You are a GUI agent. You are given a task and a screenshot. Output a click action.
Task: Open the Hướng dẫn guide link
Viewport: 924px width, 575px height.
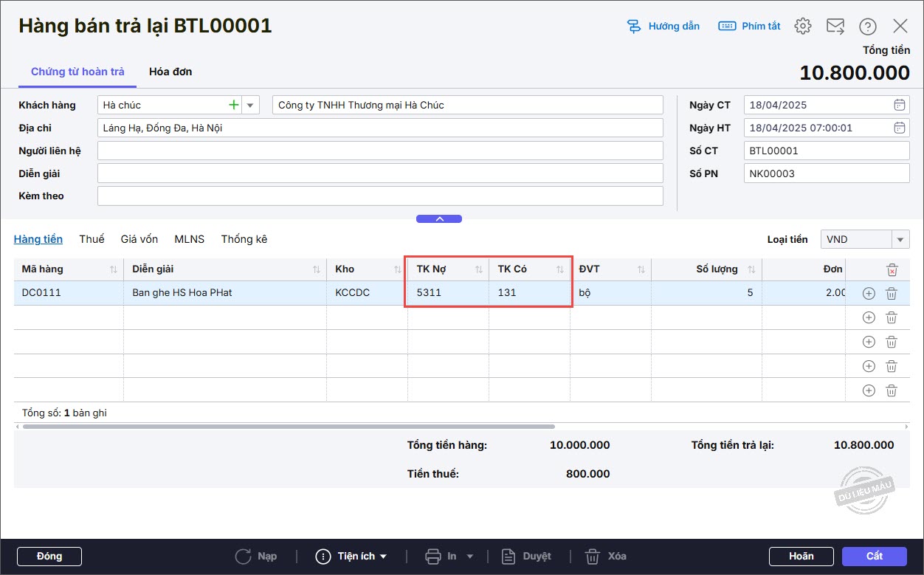click(663, 27)
